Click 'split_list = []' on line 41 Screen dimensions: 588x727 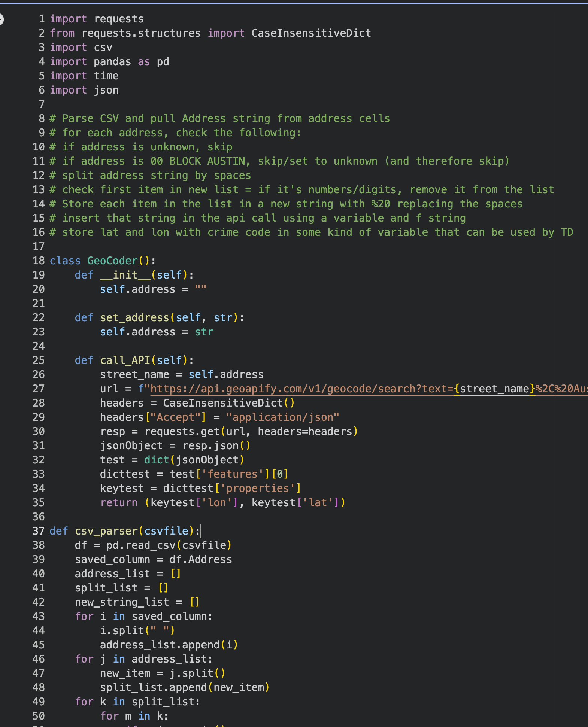[122, 588]
